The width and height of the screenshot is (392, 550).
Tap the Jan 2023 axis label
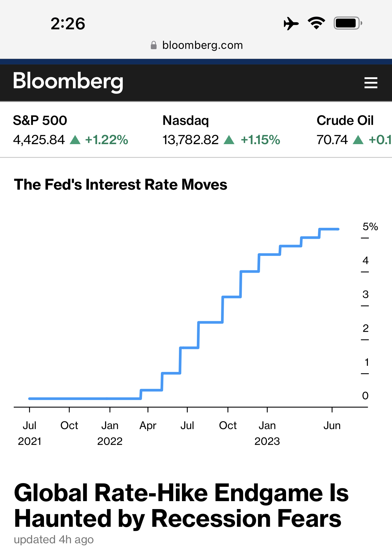click(267, 433)
